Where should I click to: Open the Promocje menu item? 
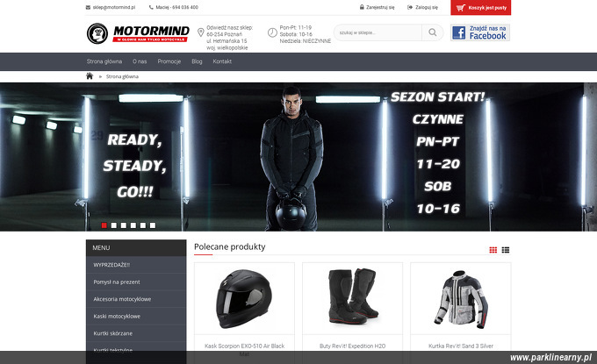click(x=169, y=61)
